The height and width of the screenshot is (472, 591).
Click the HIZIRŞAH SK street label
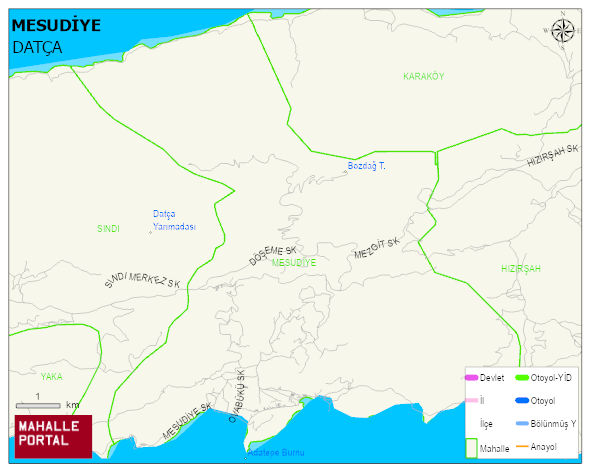tap(552, 155)
